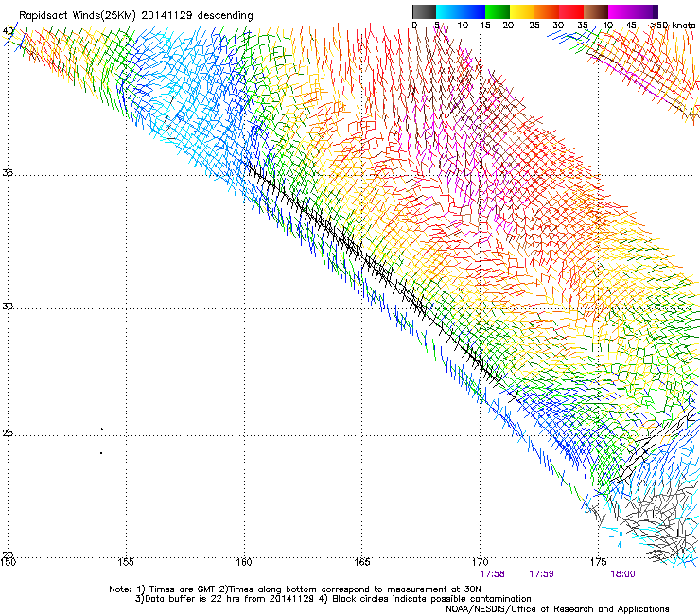Click the '30' latitude label on left axis
The width and height of the screenshot is (700, 615).
click(8, 307)
